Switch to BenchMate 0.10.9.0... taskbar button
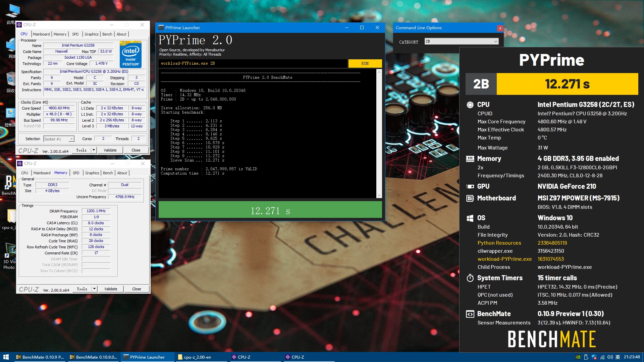The width and height of the screenshot is (644, 362). point(94,357)
